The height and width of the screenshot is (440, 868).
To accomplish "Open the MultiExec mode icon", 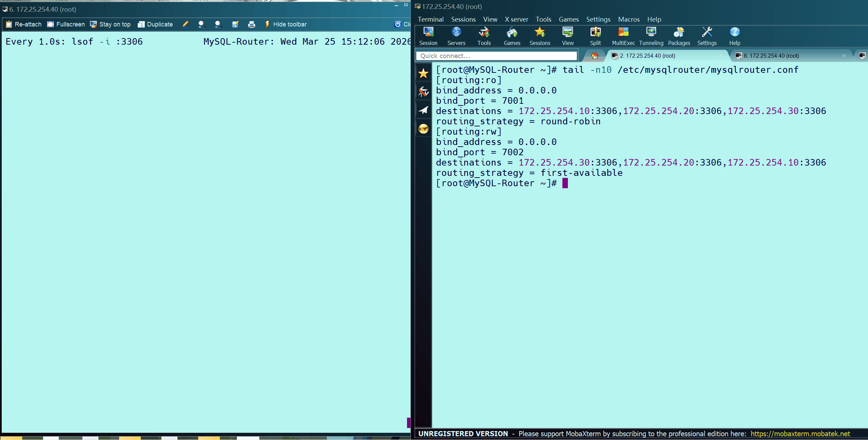I will (623, 36).
